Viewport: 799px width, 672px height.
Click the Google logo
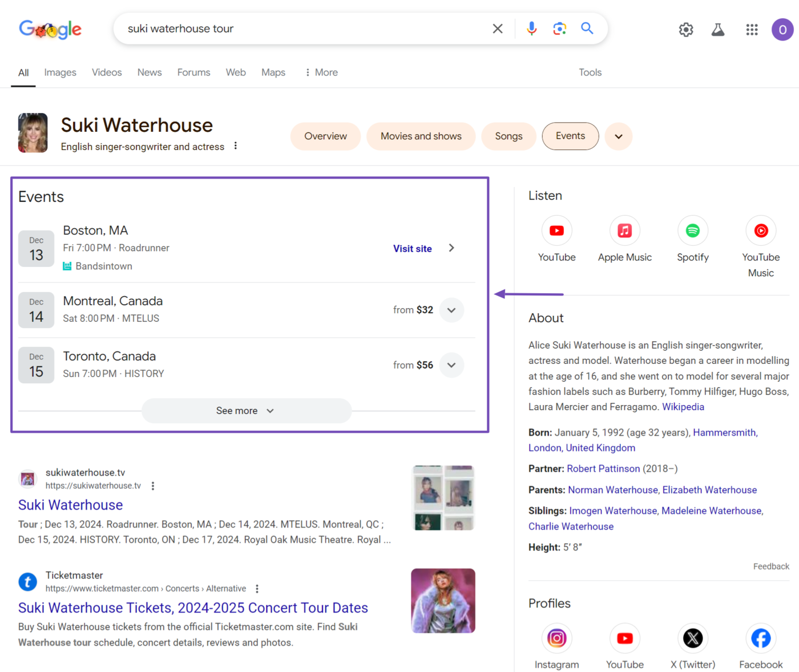[50, 29]
